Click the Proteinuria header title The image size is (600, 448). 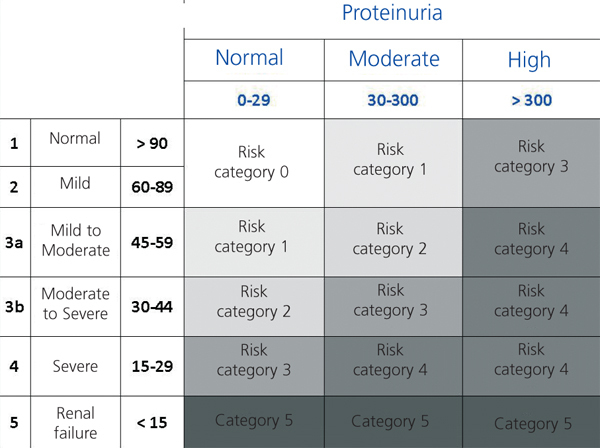[x=392, y=14]
